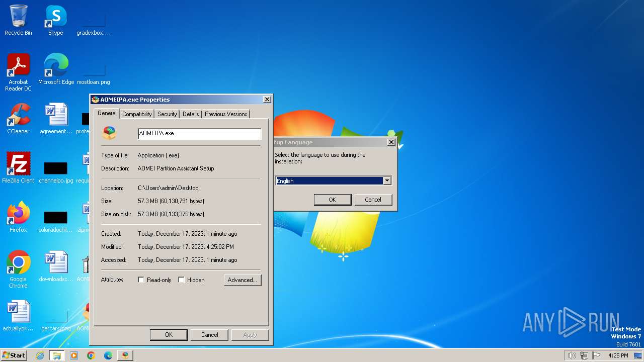This screenshot has height=362, width=644.
Task: Select the CCleaner desktop shortcut
Action: (18, 119)
